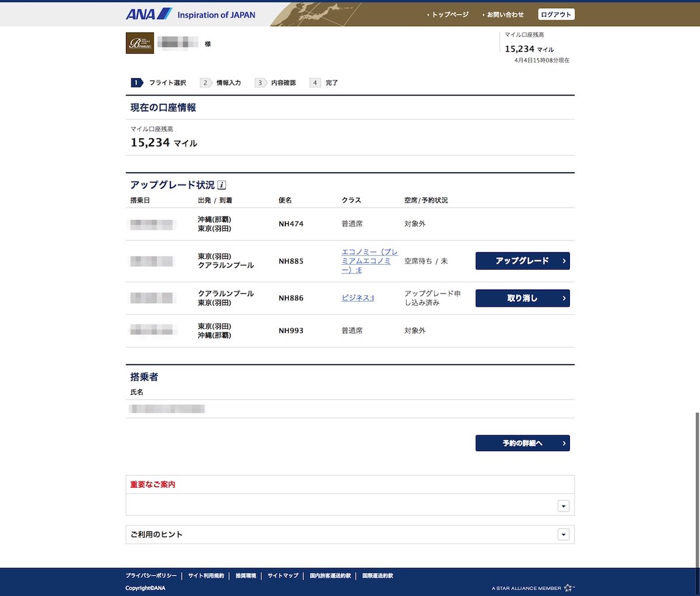Click the Bronze member status badge
Image resolution: width=700 pixels, height=596 pixels.
[140, 43]
